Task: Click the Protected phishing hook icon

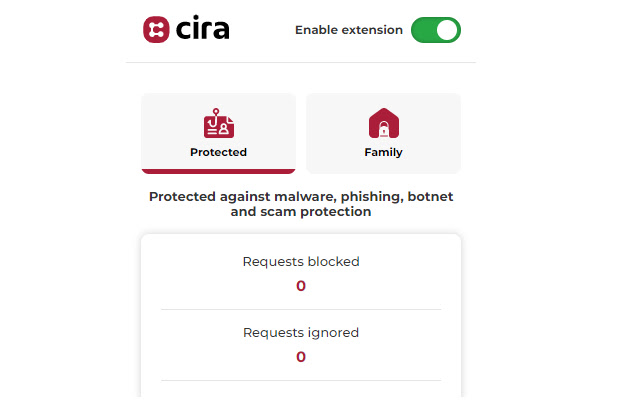Action: [x=218, y=124]
